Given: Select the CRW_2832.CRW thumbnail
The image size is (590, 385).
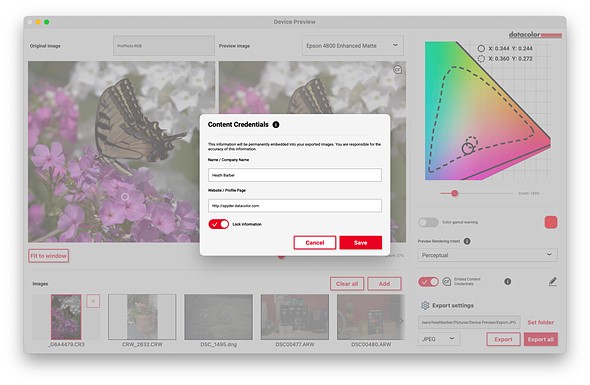Looking at the screenshot, I should [142, 317].
